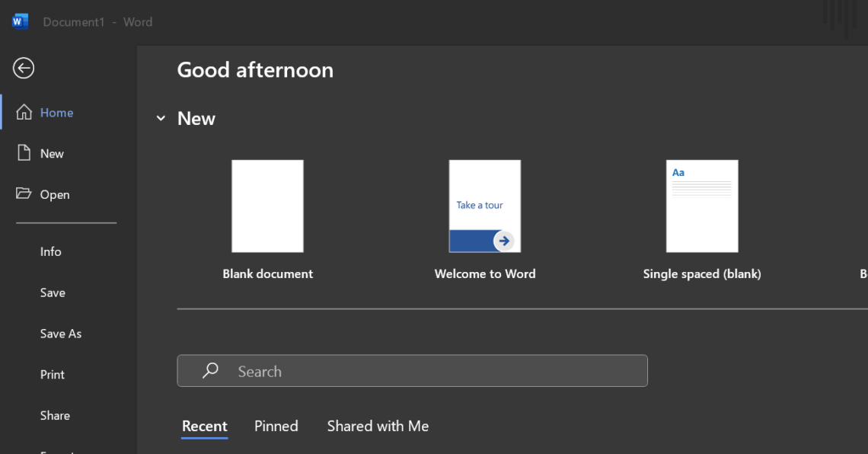Open the Print menu entry

[x=52, y=374]
